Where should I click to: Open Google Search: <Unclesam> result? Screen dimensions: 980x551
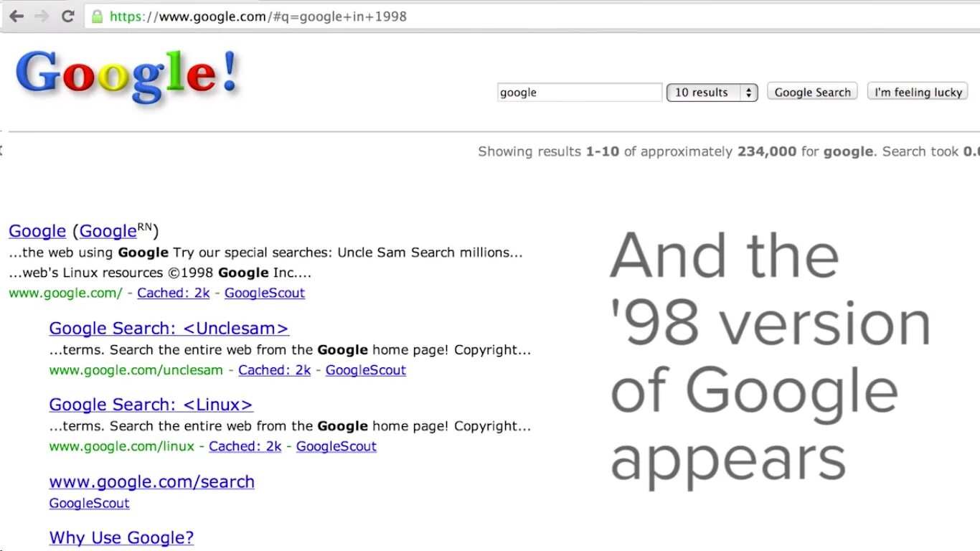tap(169, 329)
